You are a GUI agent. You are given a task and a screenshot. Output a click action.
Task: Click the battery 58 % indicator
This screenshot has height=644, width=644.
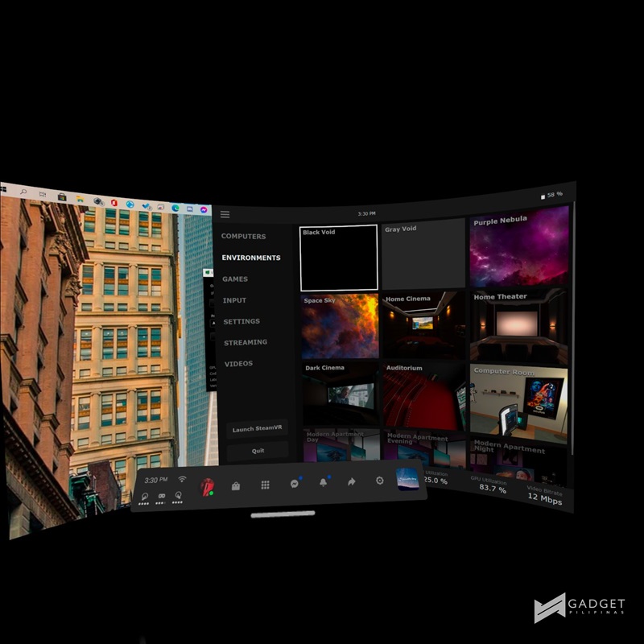[x=551, y=195]
